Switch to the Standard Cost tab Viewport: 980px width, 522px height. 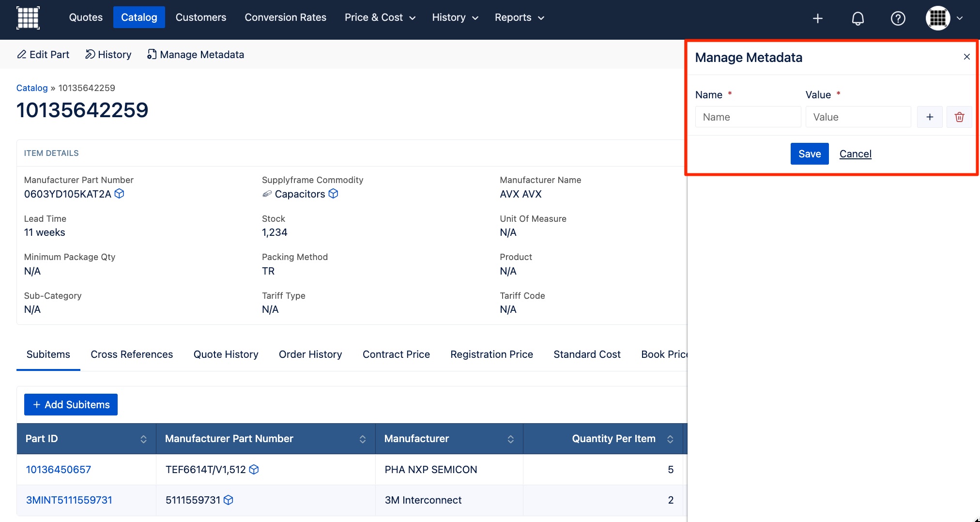tap(587, 354)
